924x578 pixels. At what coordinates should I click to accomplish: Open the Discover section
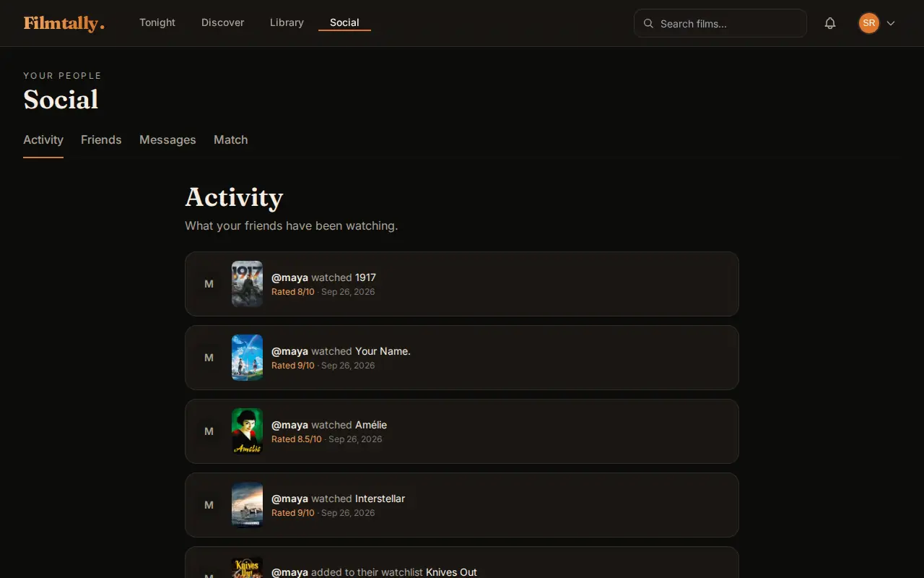click(222, 22)
